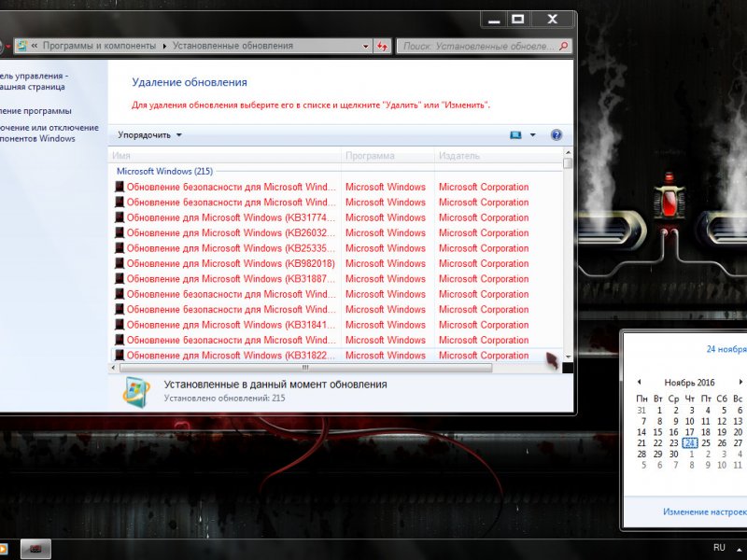
Task: Open the help icon in the toolbar
Action: [556, 134]
